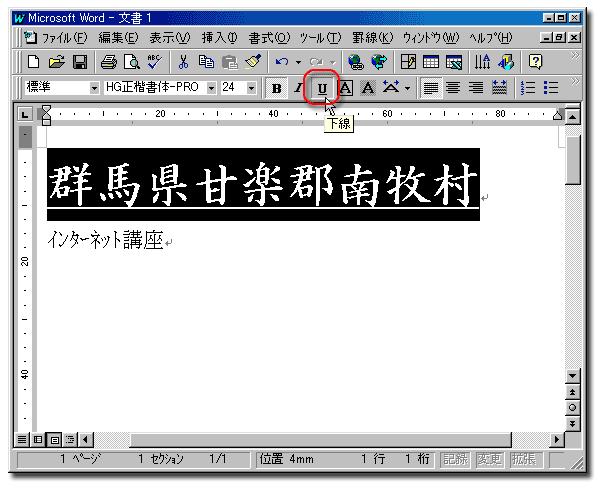Open the 表示(V) menu
The image size is (600, 488).
click(x=170, y=38)
